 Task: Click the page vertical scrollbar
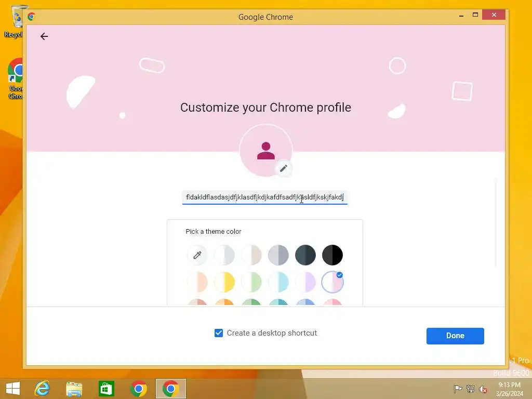(x=496, y=222)
